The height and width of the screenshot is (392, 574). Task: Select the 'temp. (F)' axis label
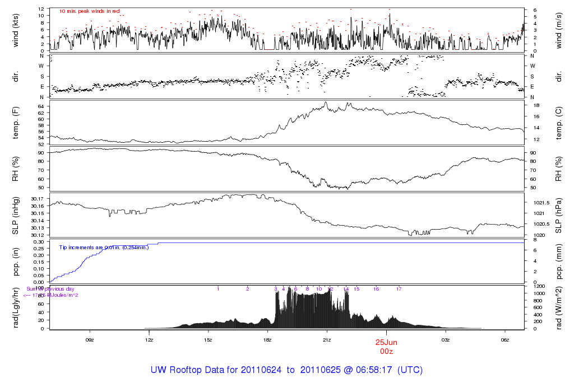pos(16,123)
